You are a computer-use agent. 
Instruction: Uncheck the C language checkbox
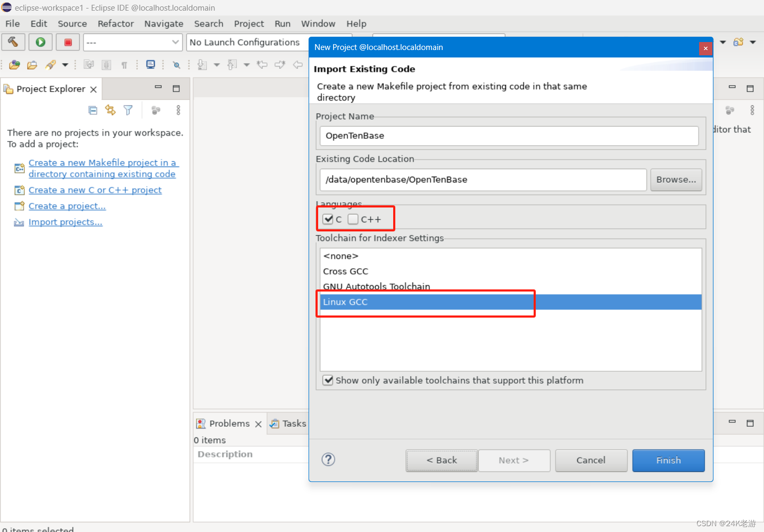(x=328, y=219)
